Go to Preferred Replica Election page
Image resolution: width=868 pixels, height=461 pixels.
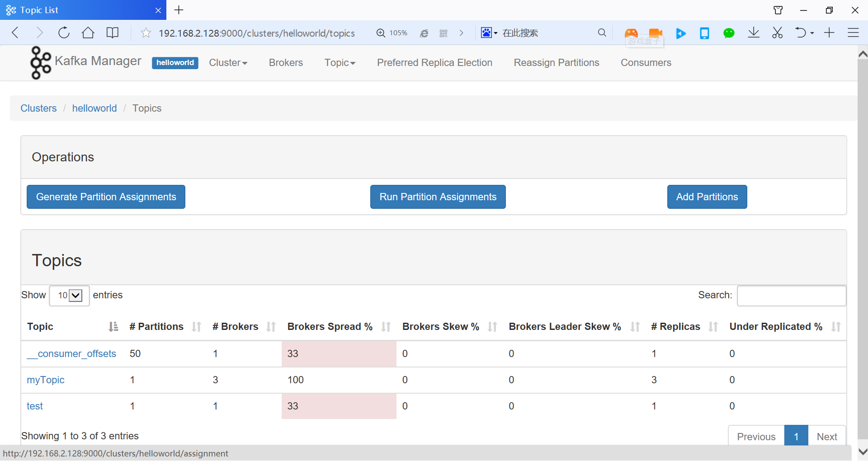tap(434, 63)
